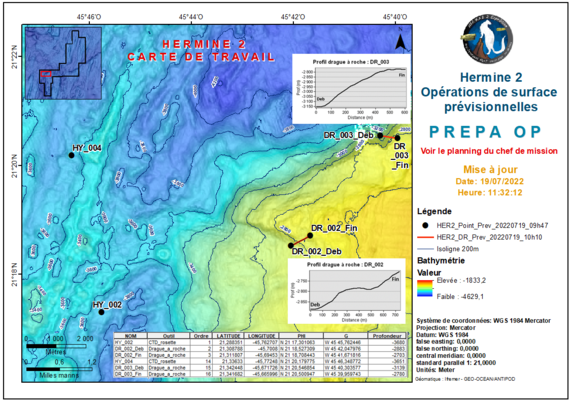Click the Isoligne 200m legend line
The width and height of the screenshot is (570, 403).
point(425,249)
